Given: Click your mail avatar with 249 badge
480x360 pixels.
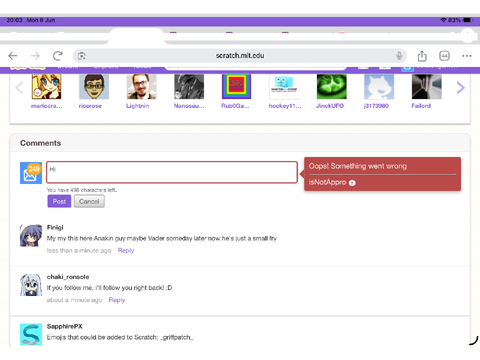Looking at the screenshot, I should pyautogui.click(x=31, y=173).
